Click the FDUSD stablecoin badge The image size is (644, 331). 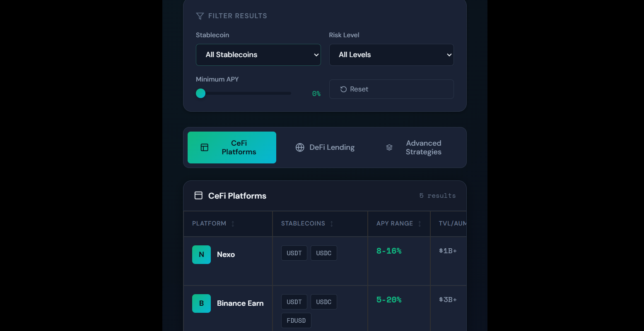[x=296, y=320]
